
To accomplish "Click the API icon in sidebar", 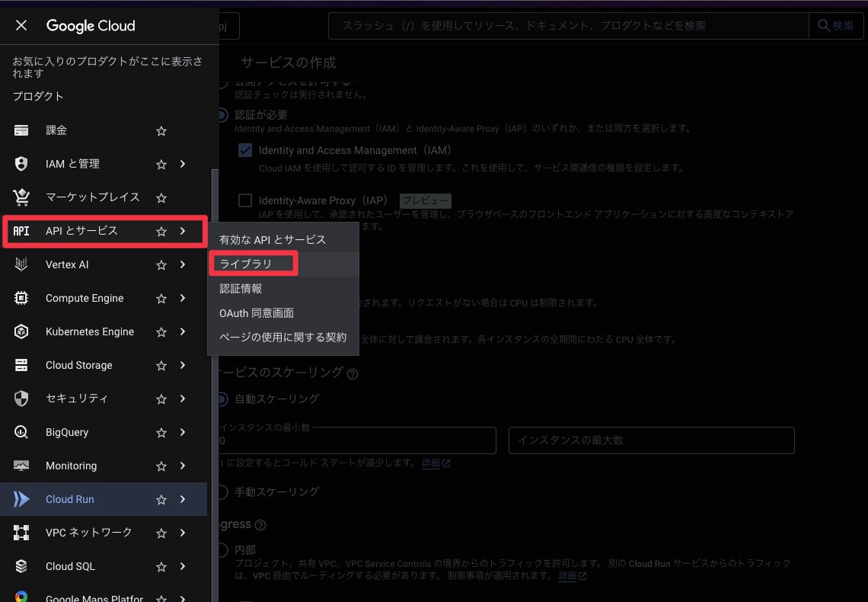I will [x=21, y=231].
